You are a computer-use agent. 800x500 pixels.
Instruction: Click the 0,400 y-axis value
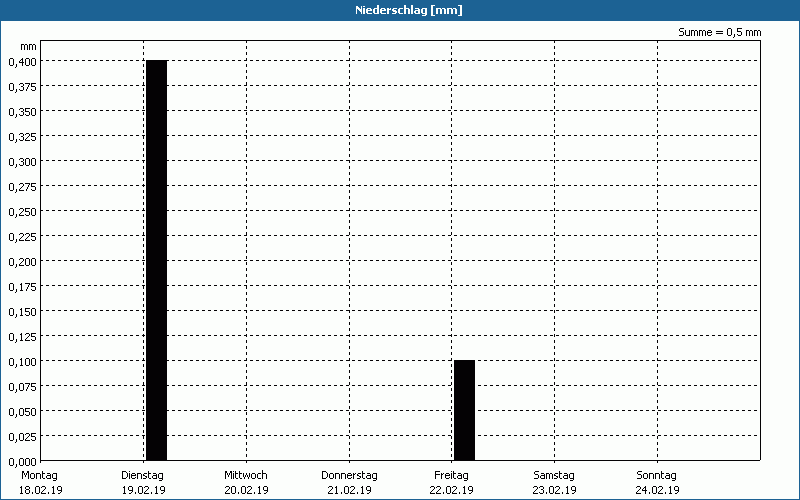pyautogui.click(x=22, y=61)
